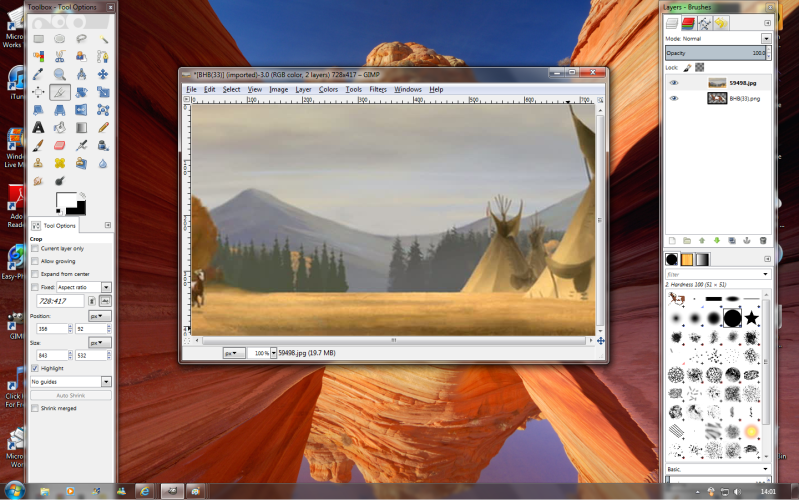799x504 pixels.
Task: Toggle lock alpha channel in Layers panel
Action: (x=700, y=67)
